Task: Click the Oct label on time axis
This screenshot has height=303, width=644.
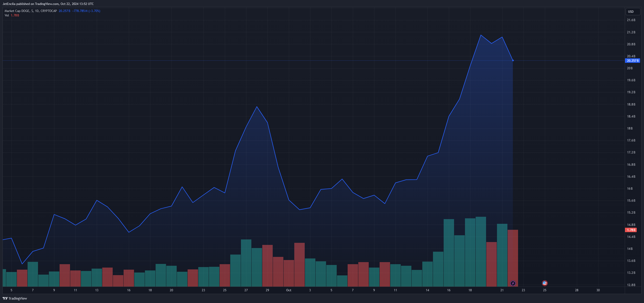Action: 289,290
